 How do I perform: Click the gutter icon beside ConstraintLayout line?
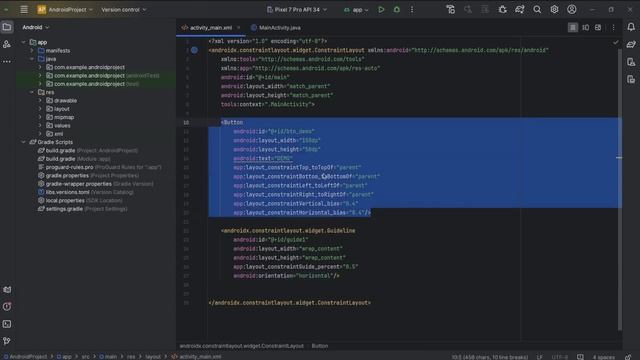194,50
